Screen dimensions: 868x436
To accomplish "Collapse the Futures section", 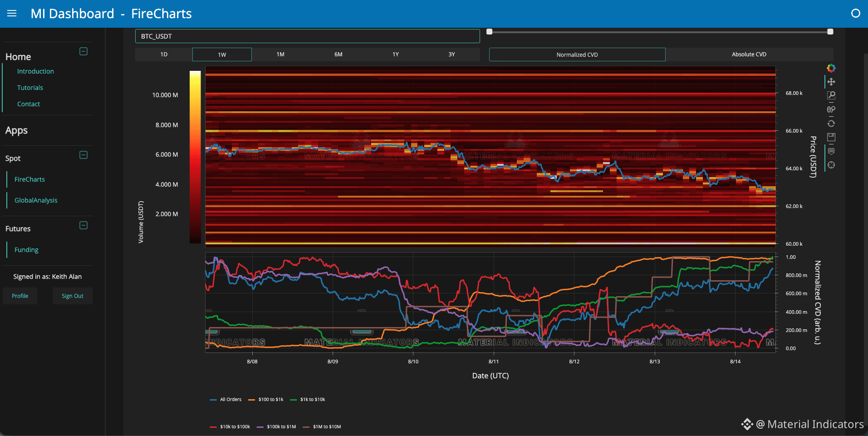I will [83, 225].
